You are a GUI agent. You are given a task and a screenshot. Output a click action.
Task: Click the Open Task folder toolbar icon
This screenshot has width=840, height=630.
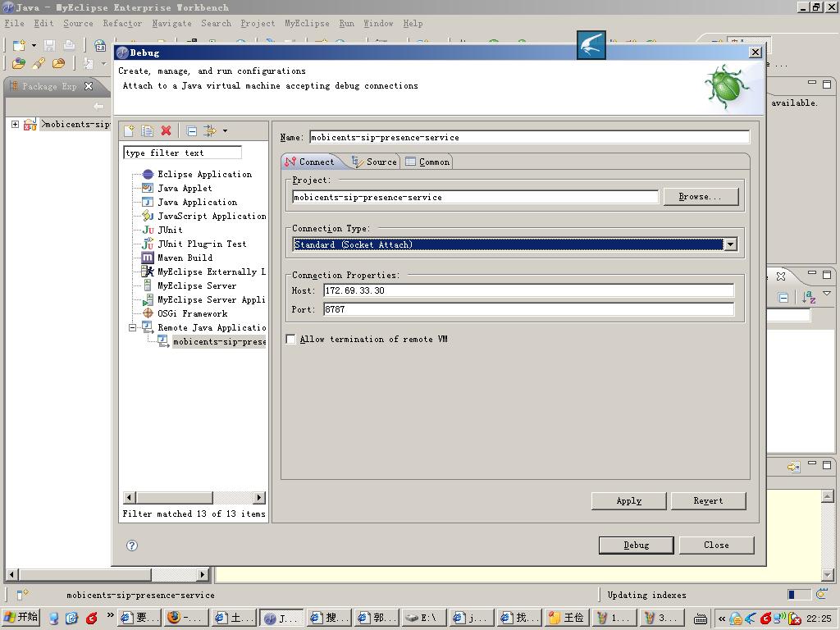[58, 64]
